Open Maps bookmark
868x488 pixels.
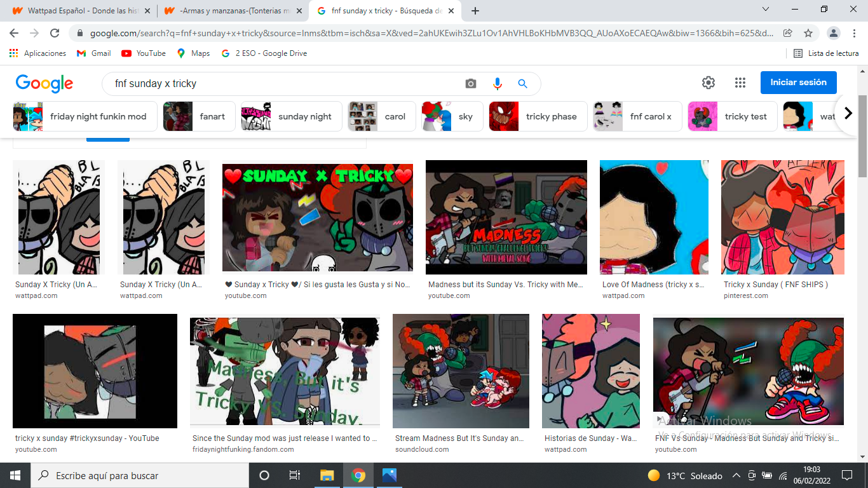coord(193,53)
